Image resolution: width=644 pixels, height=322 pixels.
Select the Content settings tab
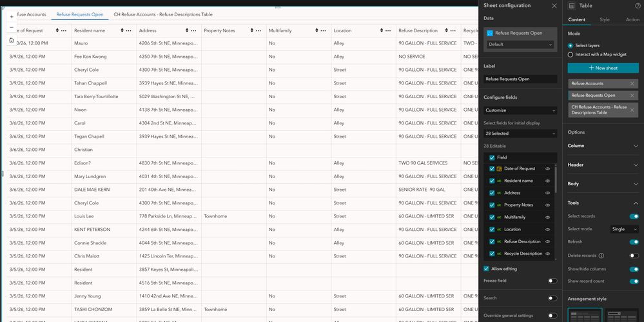click(x=577, y=19)
